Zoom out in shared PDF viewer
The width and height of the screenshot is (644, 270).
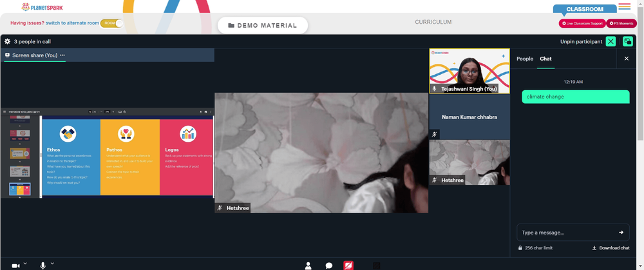point(102,111)
